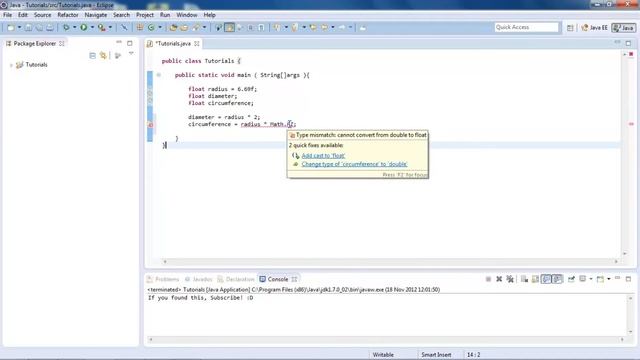
Task: Open the Perspective icon near Quick Access
Action: click(570, 28)
